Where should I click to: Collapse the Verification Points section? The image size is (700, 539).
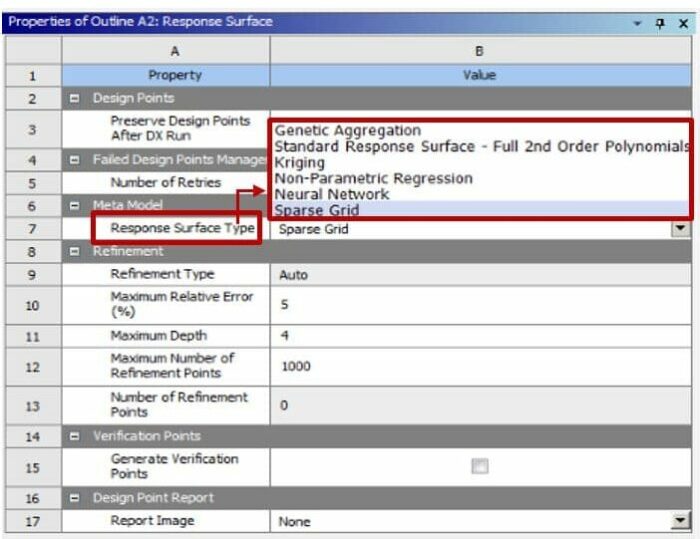pos(74,436)
